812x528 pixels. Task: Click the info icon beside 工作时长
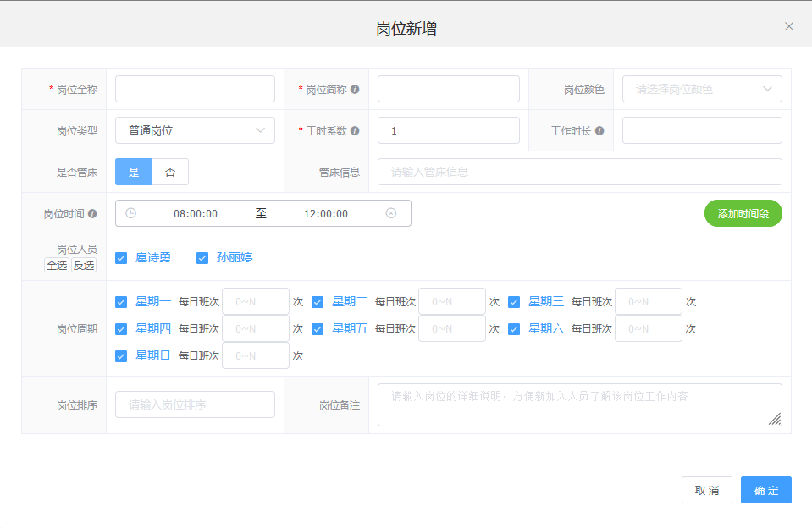pyautogui.click(x=599, y=131)
